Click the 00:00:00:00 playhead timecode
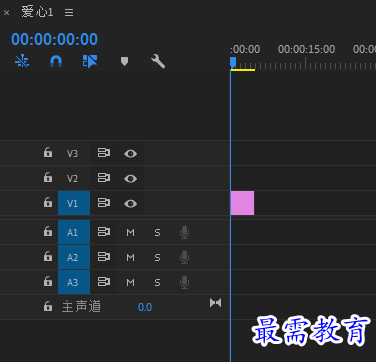 click(54, 39)
